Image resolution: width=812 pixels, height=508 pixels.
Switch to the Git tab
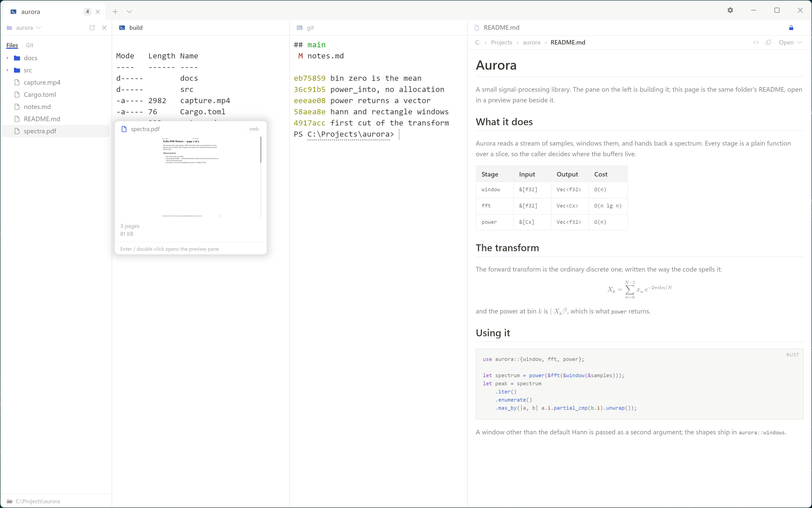[29, 45]
